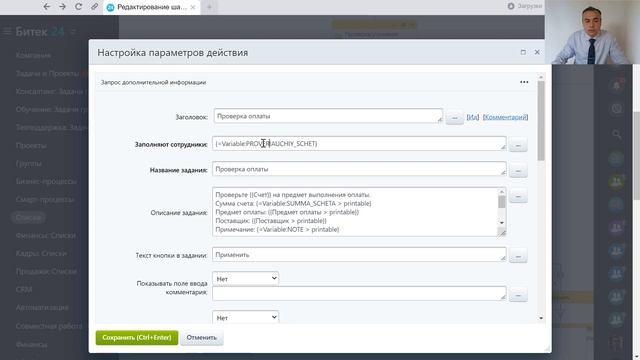Click the dialog's vertical scrollbar thumb
The height and width of the screenshot is (360, 640).
(541, 120)
